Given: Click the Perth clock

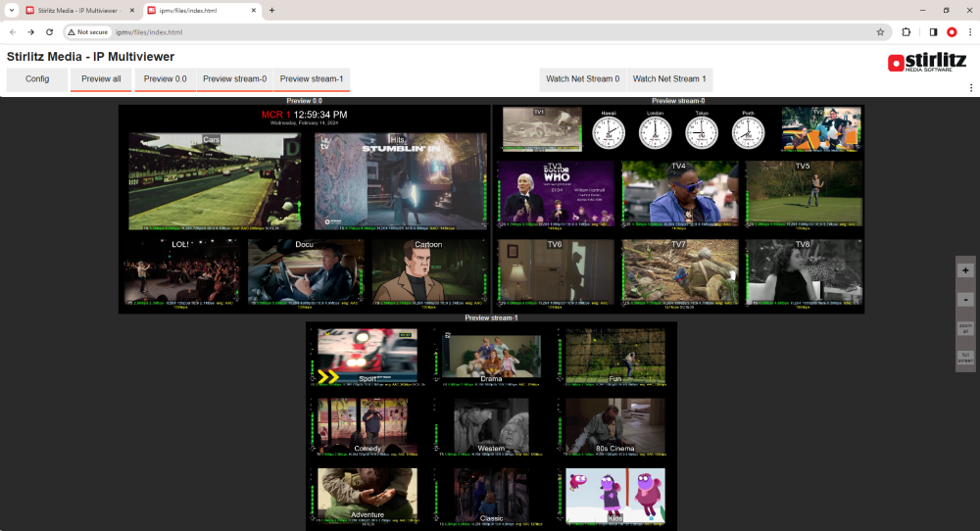Looking at the screenshot, I should pyautogui.click(x=748, y=132).
